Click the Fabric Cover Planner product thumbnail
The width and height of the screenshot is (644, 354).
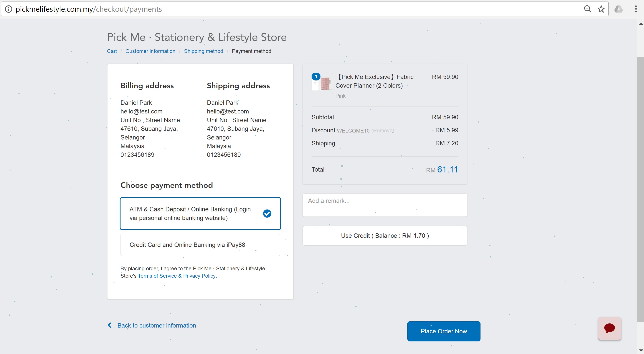click(322, 84)
